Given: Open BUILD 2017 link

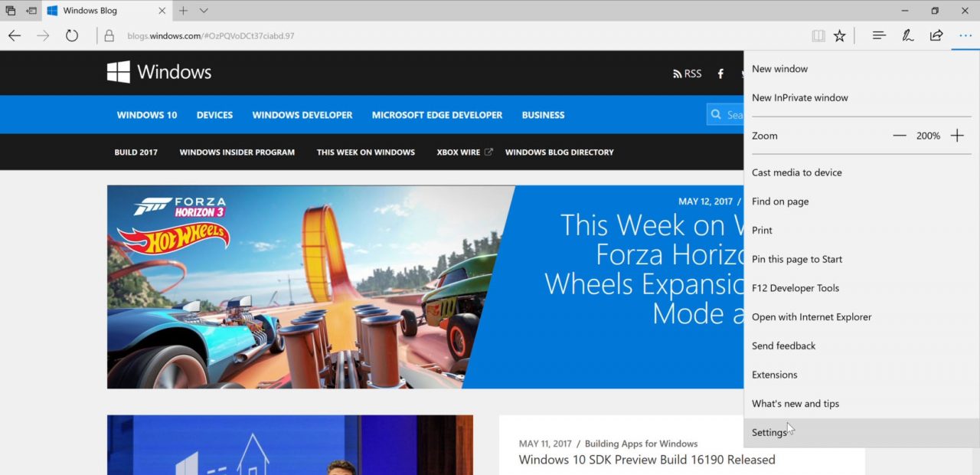Looking at the screenshot, I should click(x=136, y=152).
